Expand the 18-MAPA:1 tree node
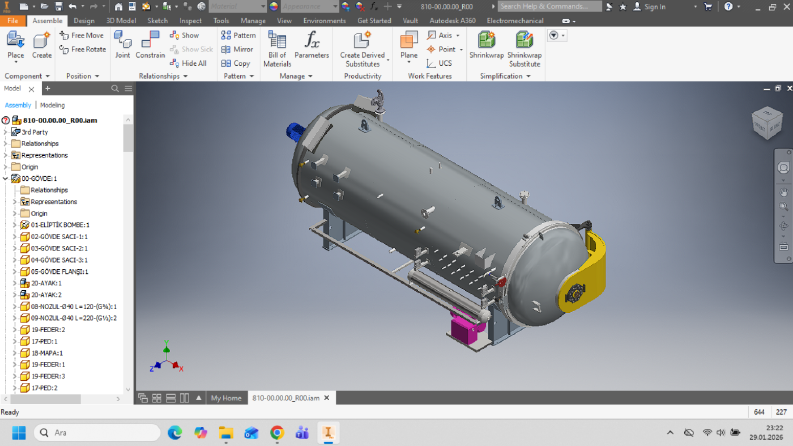The height and width of the screenshot is (446, 793). pyautogui.click(x=15, y=353)
